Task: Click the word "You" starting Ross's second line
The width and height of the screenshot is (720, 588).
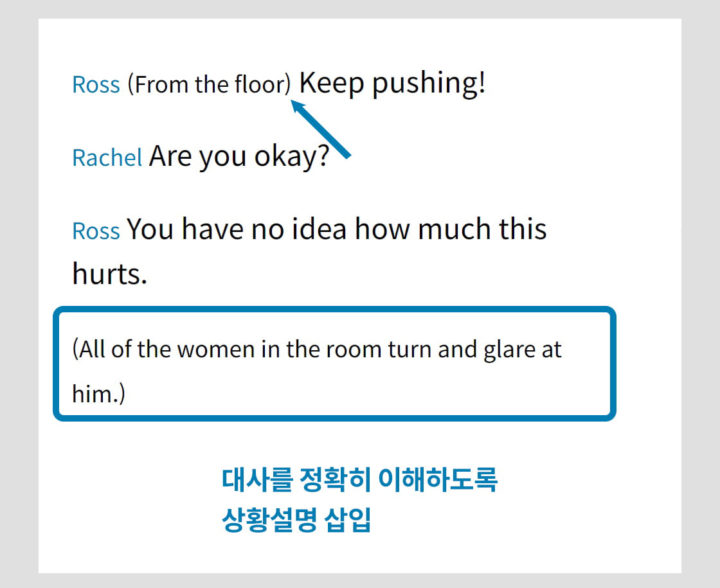Action: point(150,229)
